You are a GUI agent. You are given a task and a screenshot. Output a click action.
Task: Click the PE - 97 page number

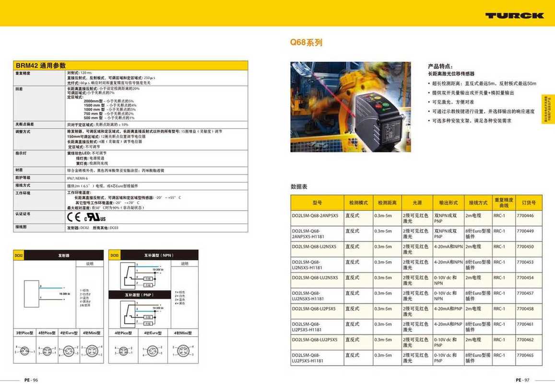(x=522, y=380)
